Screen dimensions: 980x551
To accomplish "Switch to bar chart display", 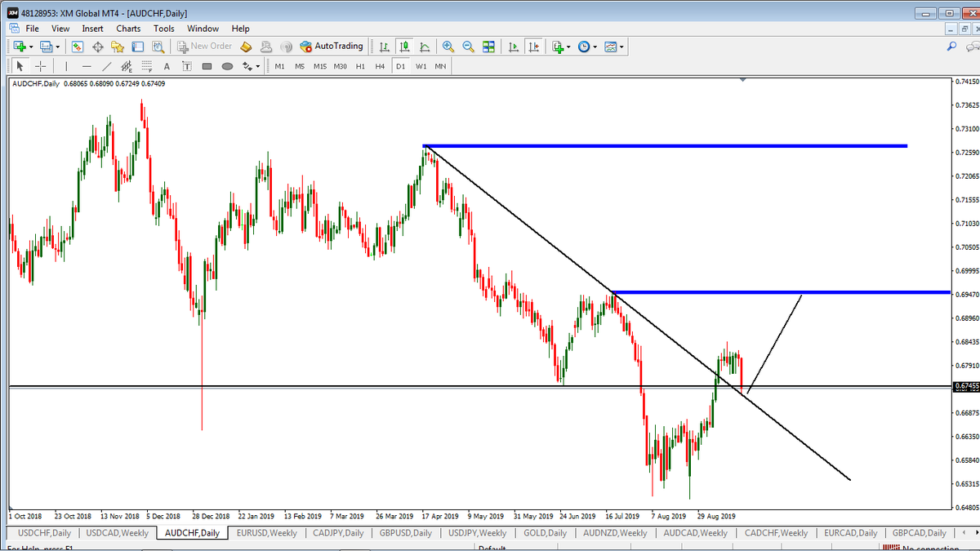I will coord(385,47).
